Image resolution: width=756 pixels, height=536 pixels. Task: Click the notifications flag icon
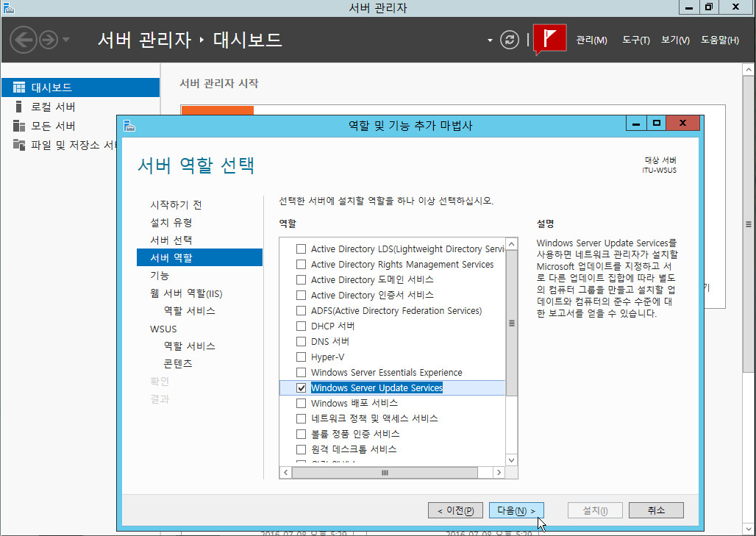tap(549, 39)
